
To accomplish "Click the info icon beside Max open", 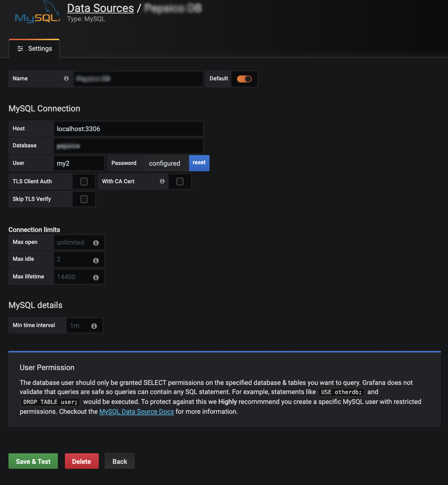I will (96, 242).
